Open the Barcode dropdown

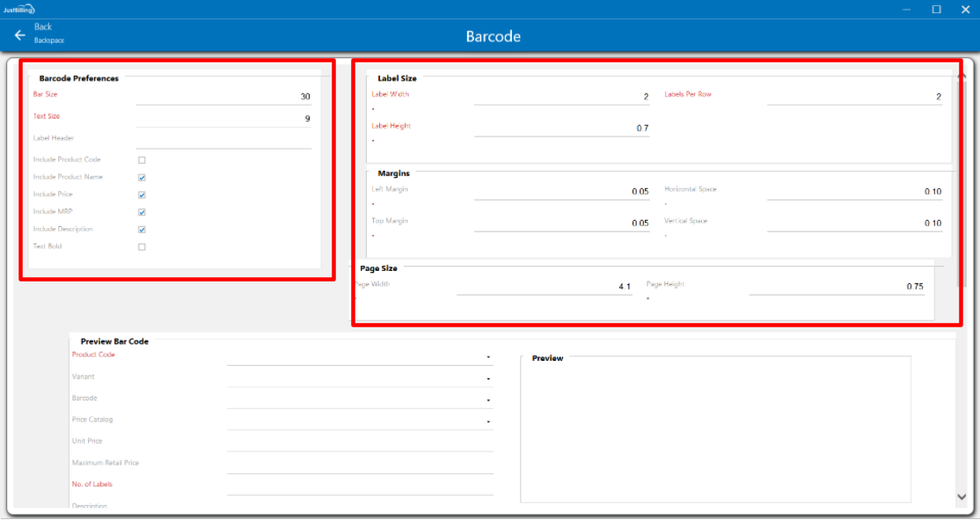click(487, 400)
